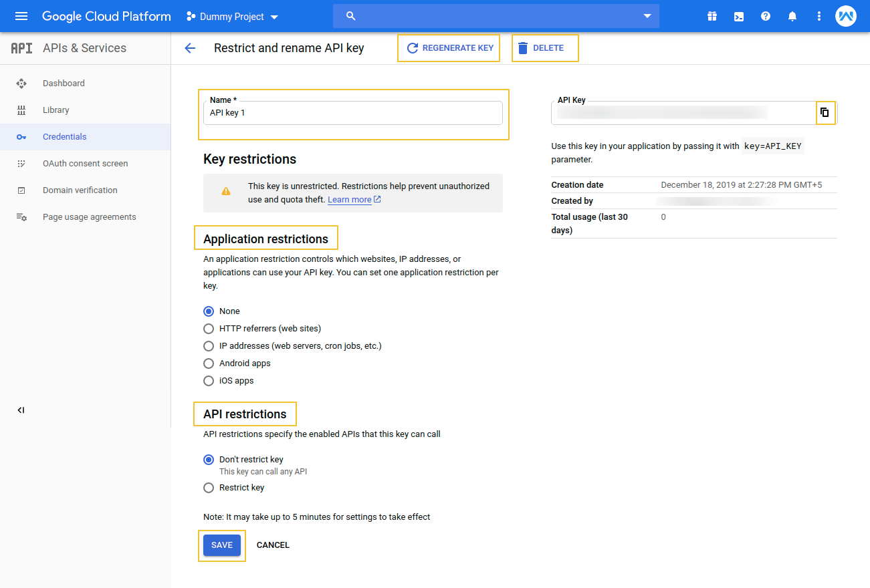Collapse the left sidebar panel

coord(21,410)
